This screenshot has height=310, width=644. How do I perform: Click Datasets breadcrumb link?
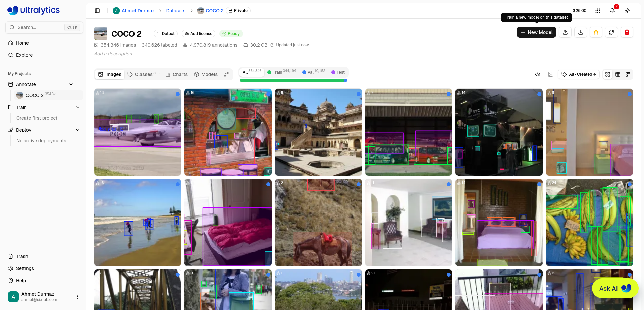(176, 11)
